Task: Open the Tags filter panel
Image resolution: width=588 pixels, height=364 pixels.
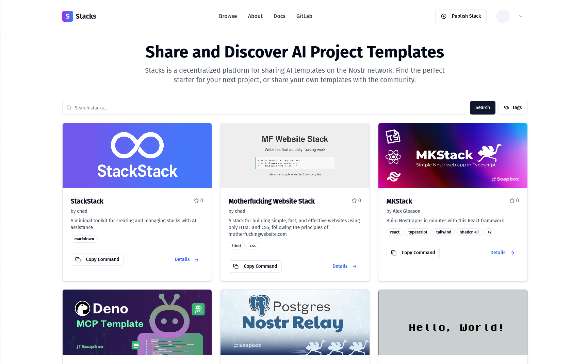Action: [513, 107]
